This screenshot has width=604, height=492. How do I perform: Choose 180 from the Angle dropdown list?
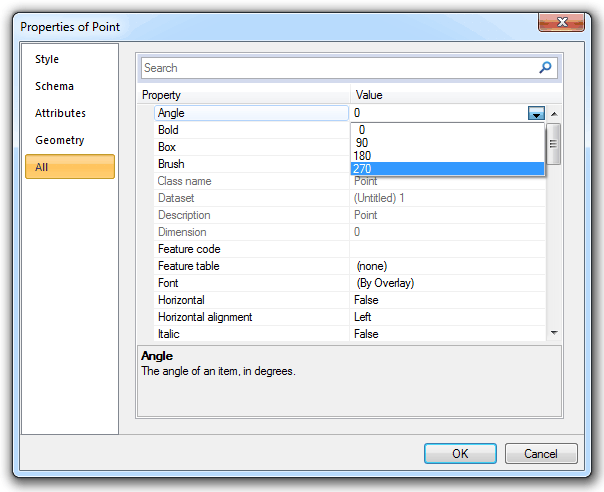448,156
